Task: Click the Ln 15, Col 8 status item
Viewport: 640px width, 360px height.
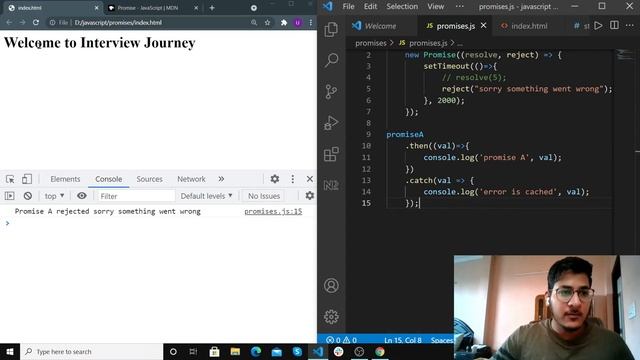Action: tap(402, 340)
